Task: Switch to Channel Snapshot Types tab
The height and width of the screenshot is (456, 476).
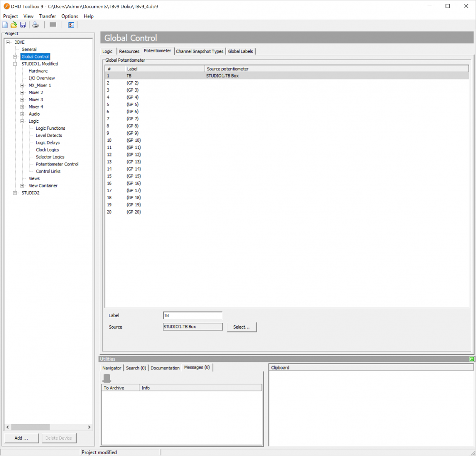Action: pos(199,51)
